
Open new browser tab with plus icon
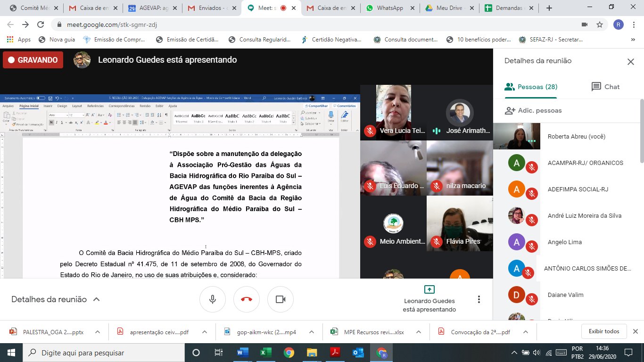point(549,8)
